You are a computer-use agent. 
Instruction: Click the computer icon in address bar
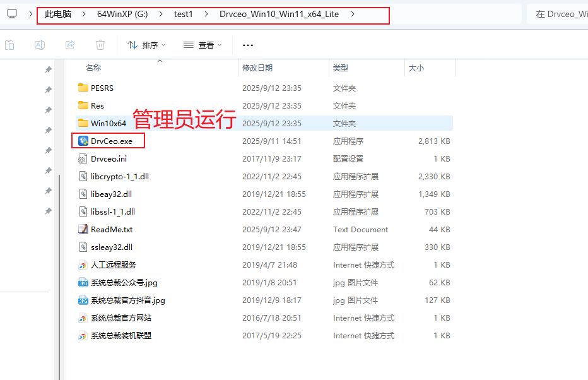click(x=12, y=14)
